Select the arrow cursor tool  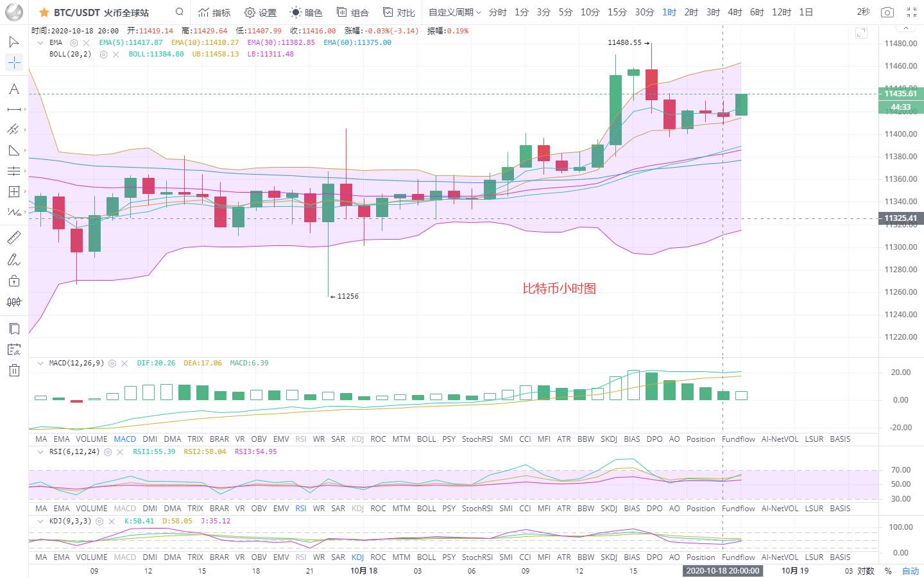pyautogui.click(x=14, y=42)
